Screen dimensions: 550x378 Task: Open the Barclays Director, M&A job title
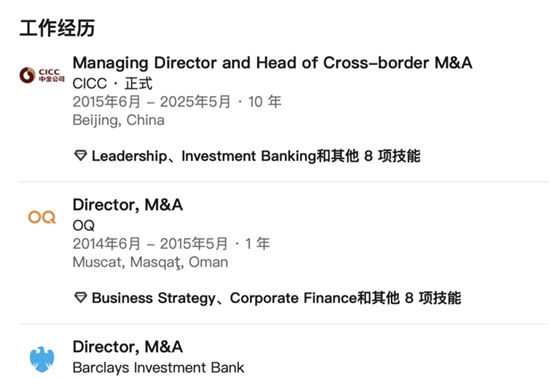click(128, 347)
